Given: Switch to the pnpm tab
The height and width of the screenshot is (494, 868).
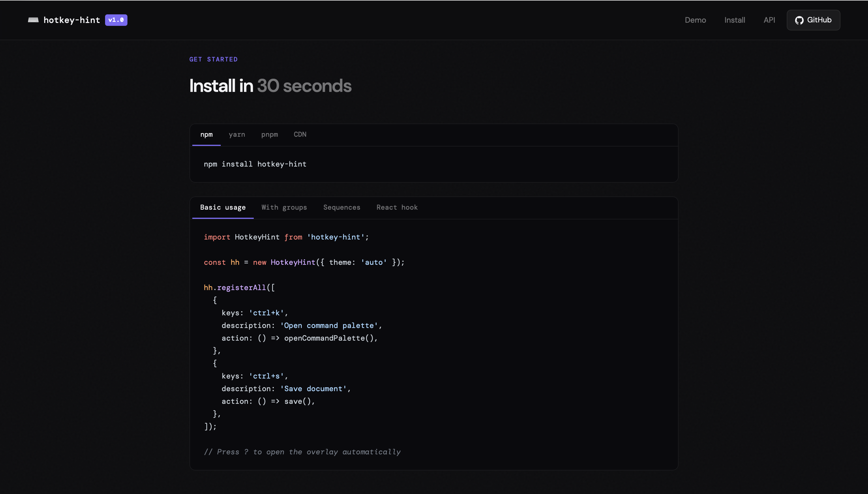Looking at the screenshot, I should 270,134.
